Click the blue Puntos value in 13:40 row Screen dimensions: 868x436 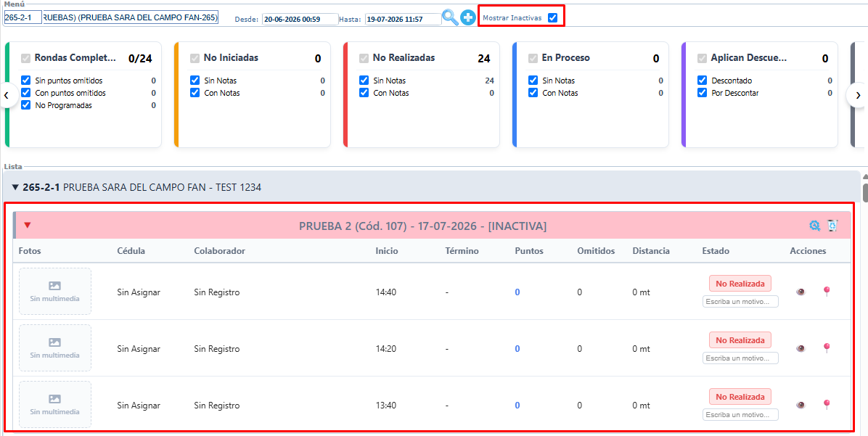517,405
